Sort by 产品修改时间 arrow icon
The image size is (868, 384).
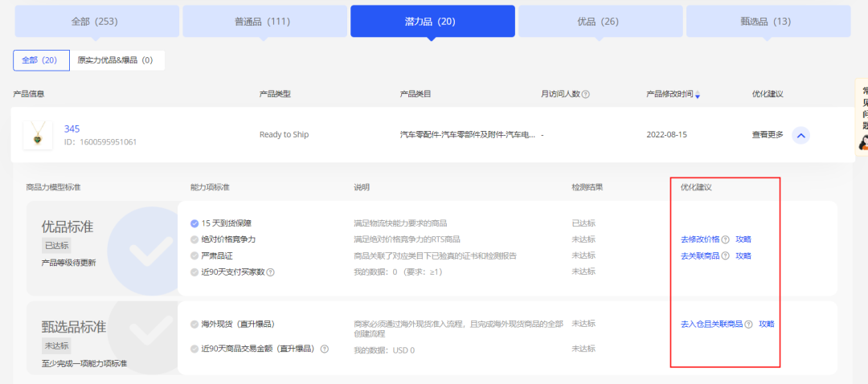coord(698,95)
